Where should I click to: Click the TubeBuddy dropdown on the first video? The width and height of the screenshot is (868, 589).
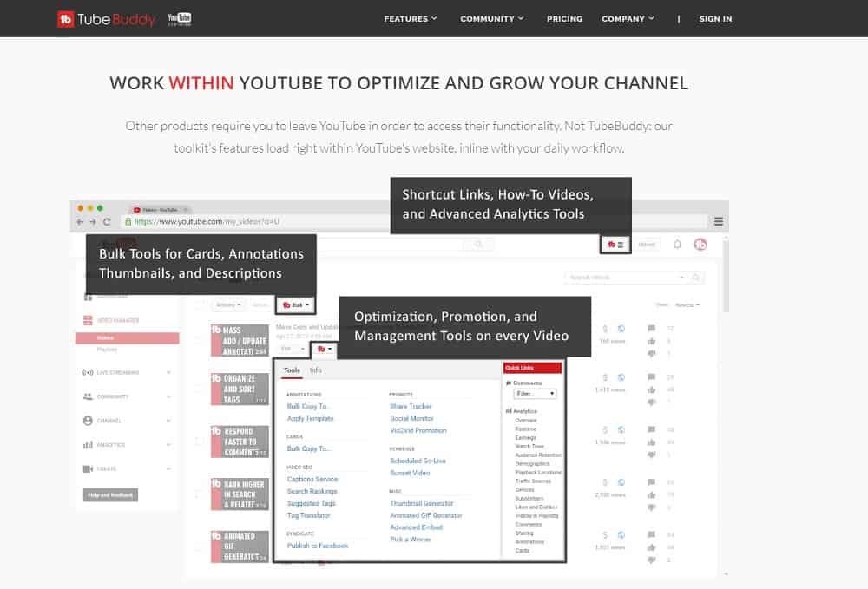(325, 349)
